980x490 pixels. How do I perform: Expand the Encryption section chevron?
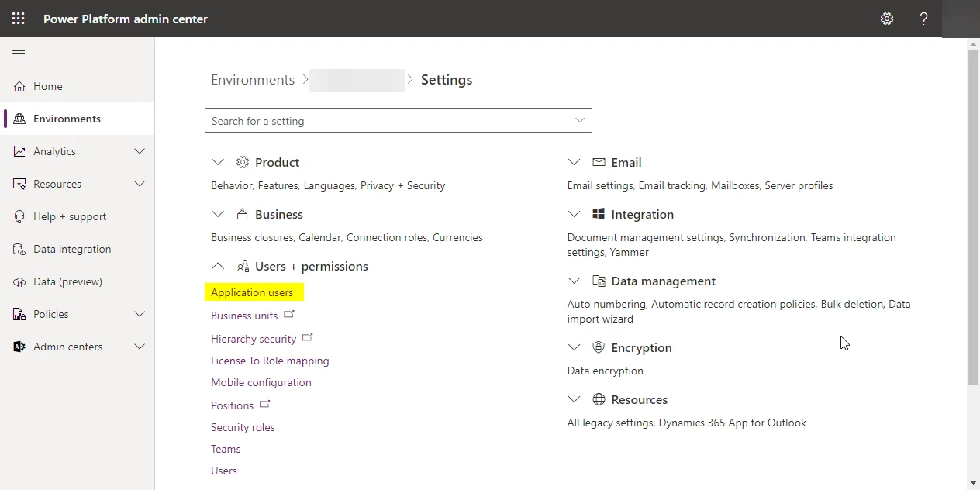point(574,347)
